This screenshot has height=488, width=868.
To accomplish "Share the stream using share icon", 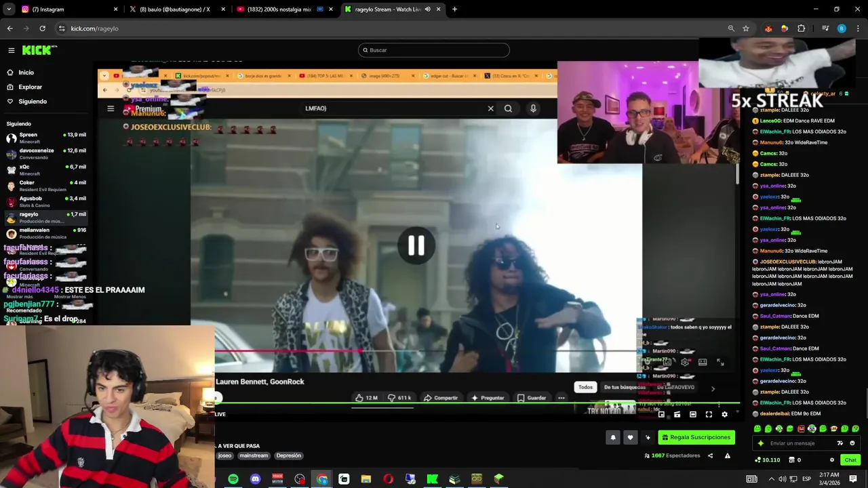I will (710, 455).
